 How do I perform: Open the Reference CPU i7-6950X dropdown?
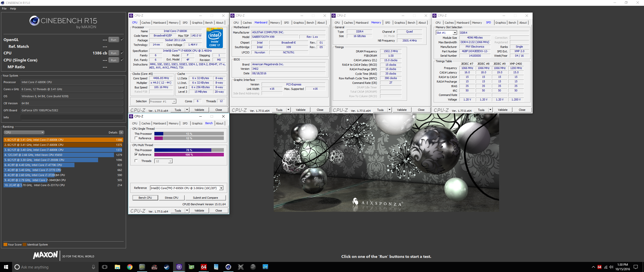point(187,188)
